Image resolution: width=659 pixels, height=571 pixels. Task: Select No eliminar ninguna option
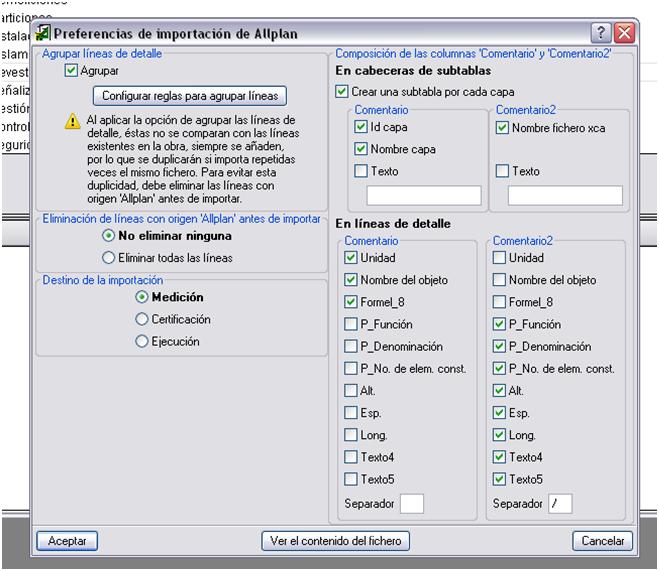[108, 236]
